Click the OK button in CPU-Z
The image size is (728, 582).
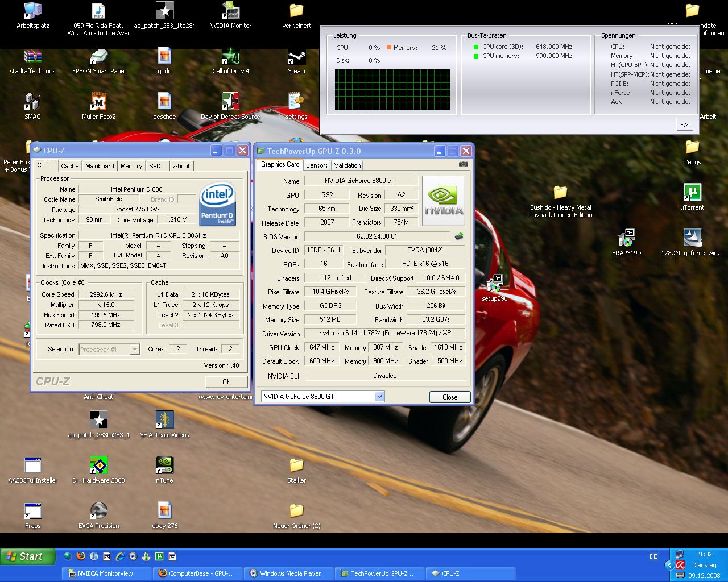point(226,381)
